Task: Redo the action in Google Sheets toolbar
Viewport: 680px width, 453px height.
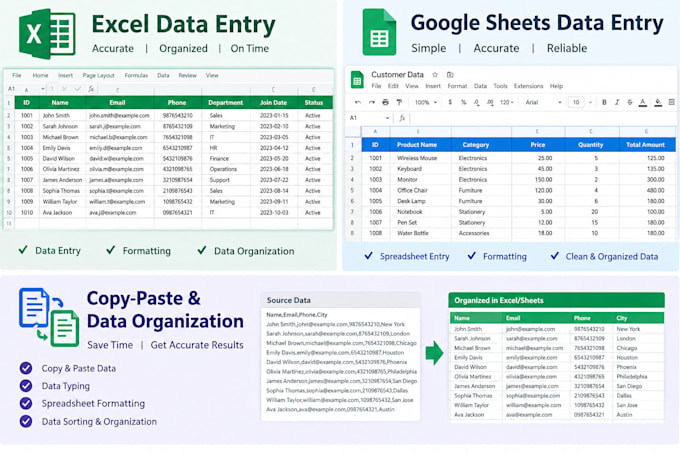Action: (x=372, y=102)
